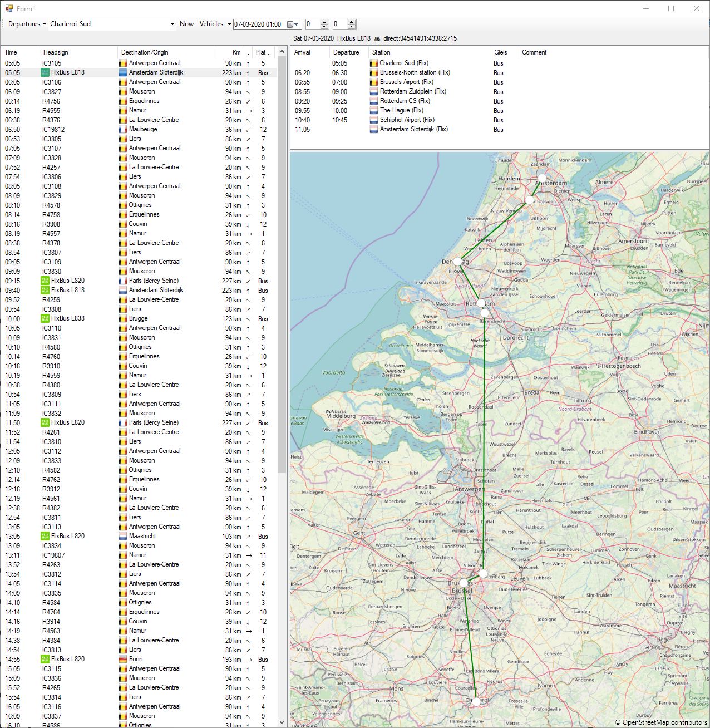Click the Headsign column header
Image resolution: width=710 pixels, height=728 pixels.
[x=56, y=52]
